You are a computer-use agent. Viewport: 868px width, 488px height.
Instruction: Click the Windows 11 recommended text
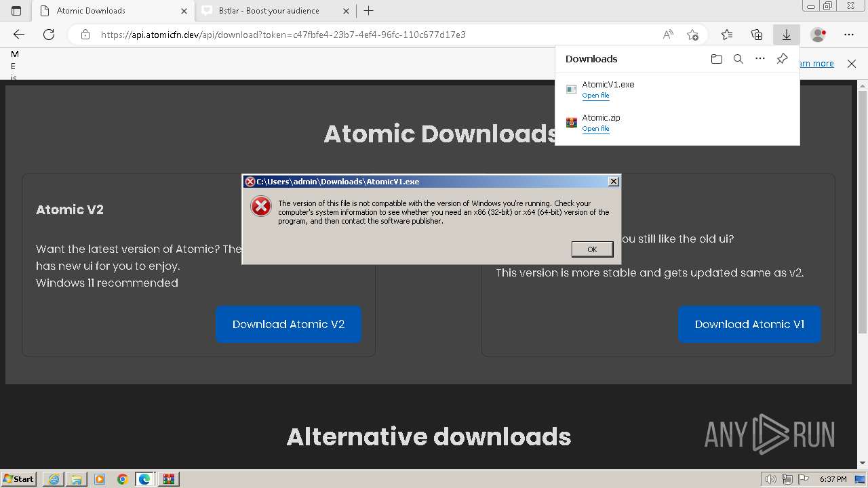(107, 283)
